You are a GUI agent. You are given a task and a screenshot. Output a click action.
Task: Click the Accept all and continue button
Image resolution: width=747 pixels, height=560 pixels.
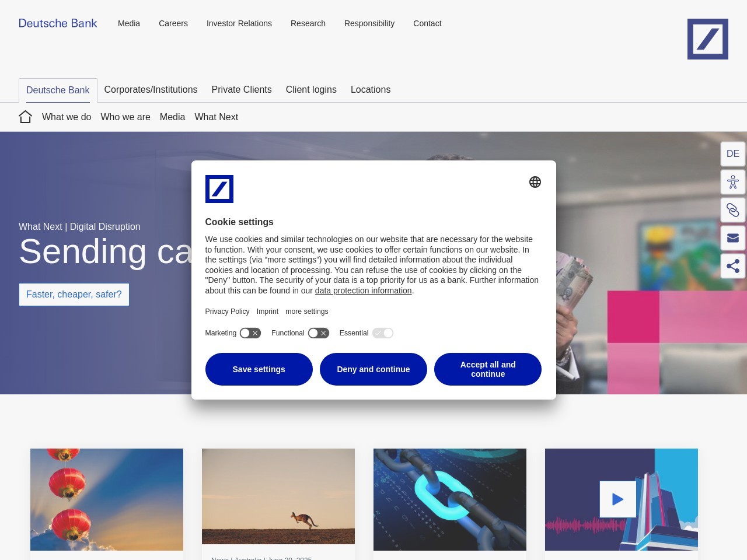coord(488,369)
